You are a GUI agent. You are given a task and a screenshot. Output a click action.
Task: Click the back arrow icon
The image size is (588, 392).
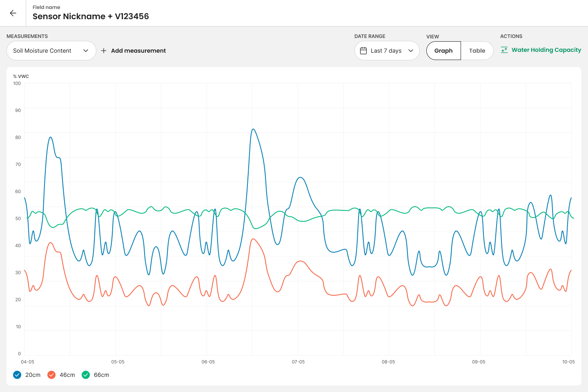point(13,13)
